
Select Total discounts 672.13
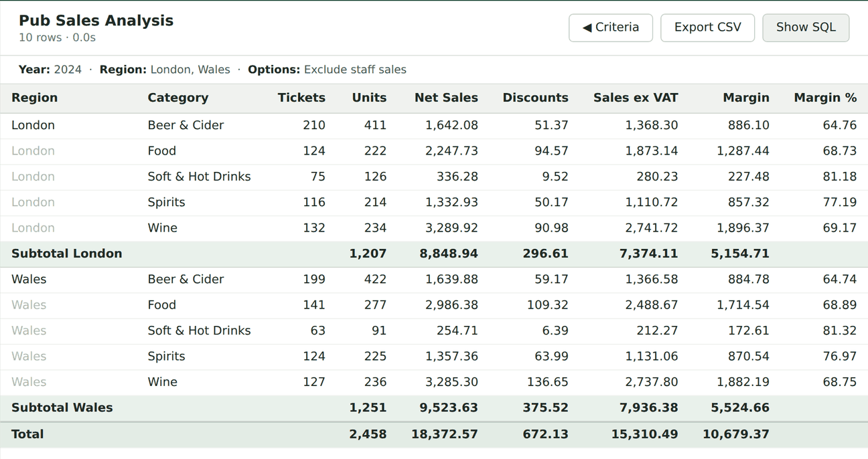click(x=545, y=434)
